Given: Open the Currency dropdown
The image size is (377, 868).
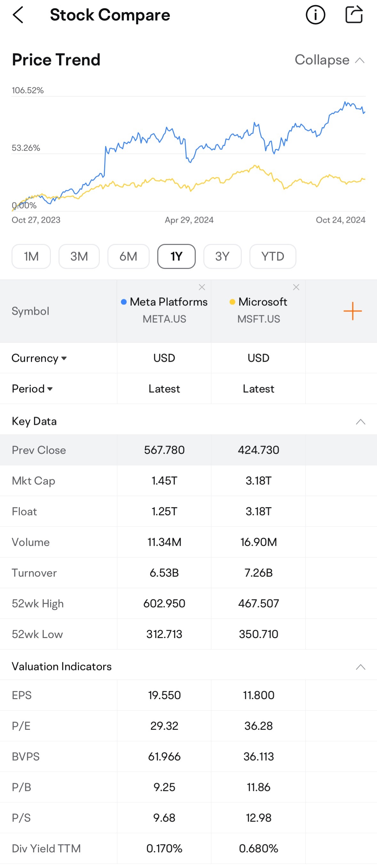Looking at the screenshot, I should tap(39, 358).
